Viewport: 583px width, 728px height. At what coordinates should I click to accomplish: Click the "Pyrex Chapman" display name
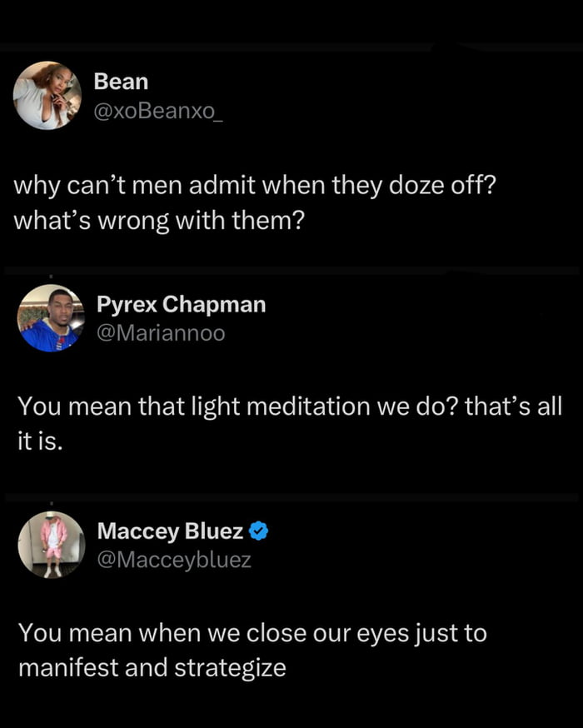click(181, 304)
